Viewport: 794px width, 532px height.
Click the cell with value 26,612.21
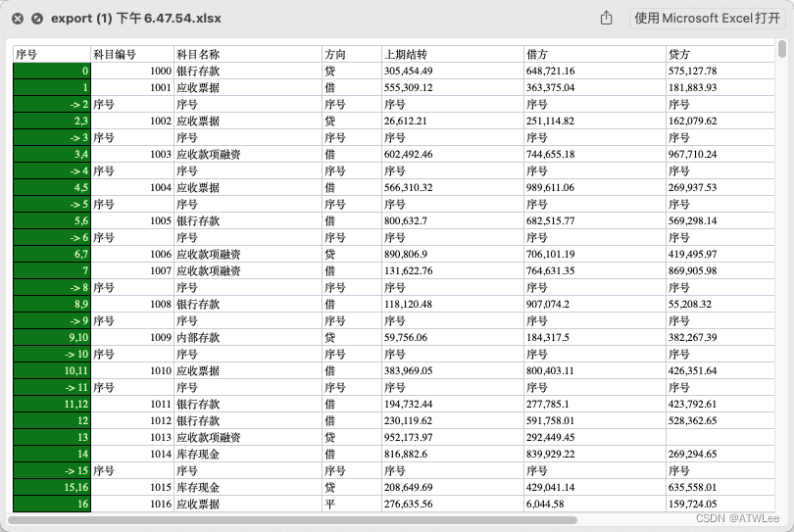click(x=452, y=121)
